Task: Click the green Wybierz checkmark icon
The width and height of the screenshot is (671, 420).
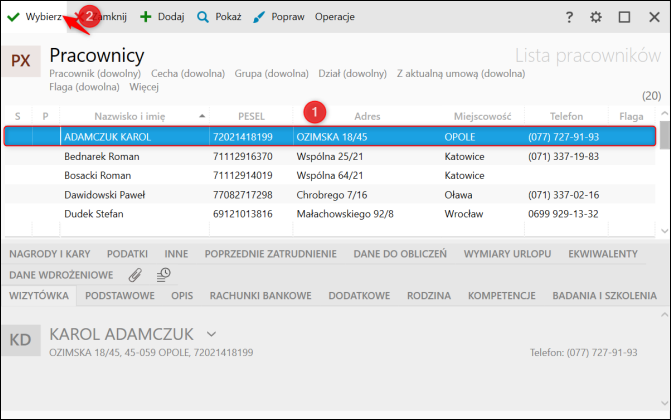Action: pos(13,17)
